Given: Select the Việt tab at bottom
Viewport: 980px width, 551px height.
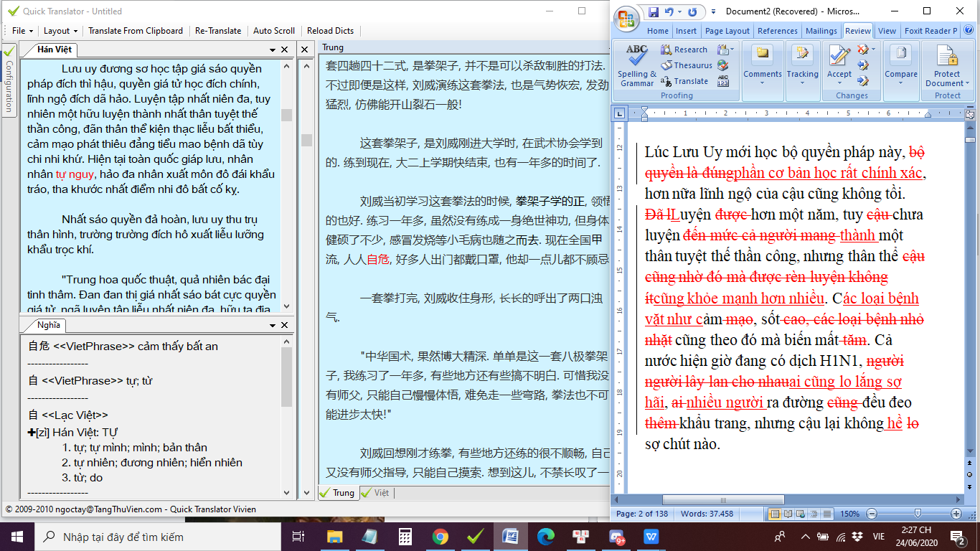Looking at the screenshot, I should click(377, 493).
